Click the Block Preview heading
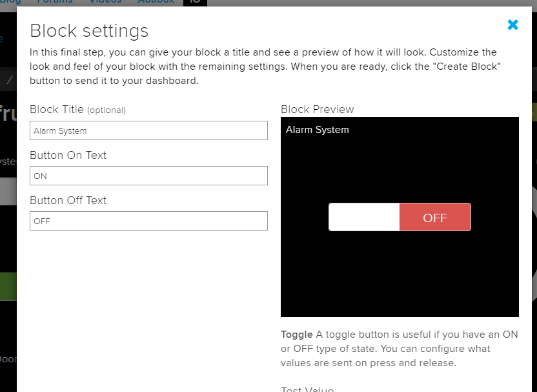 (x=317, y=109)
